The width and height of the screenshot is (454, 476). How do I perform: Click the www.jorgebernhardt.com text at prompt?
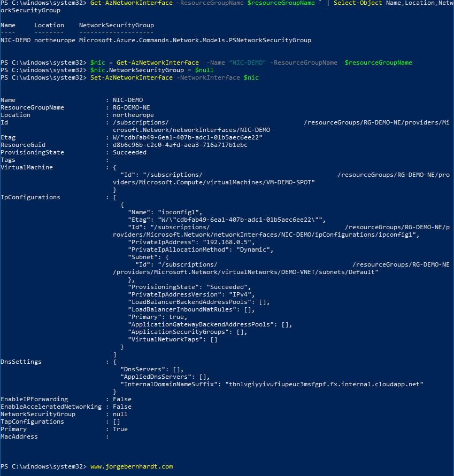pyautogui.click(x=132, y=466)
